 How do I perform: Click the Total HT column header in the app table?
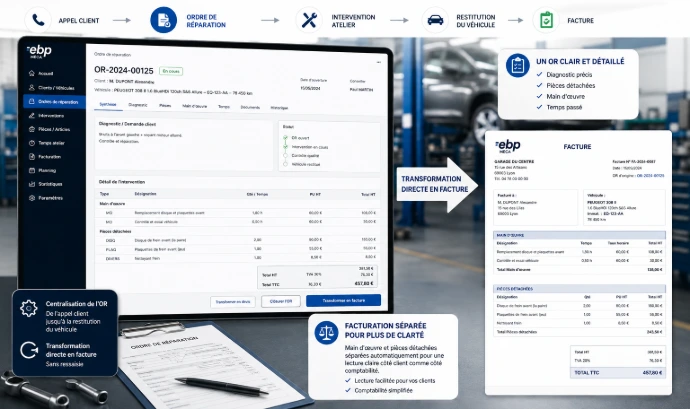click(x=368, y=194)
